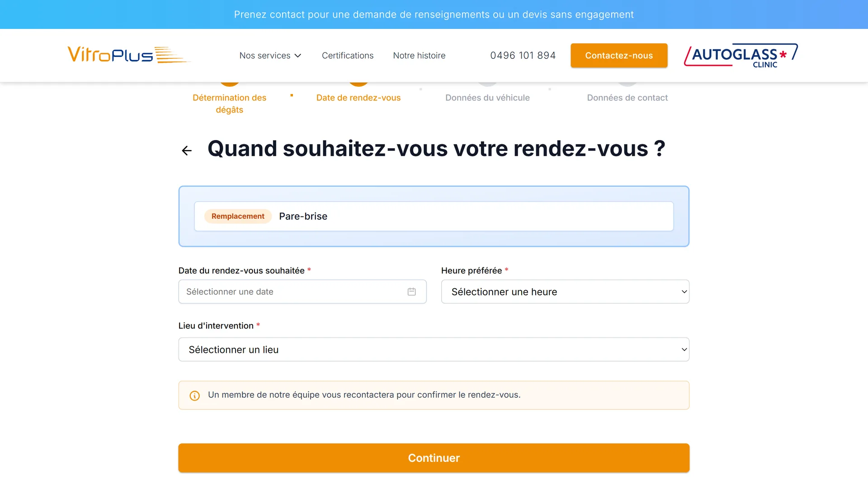Select the Date de rendez-vous step

click(359, 98)
